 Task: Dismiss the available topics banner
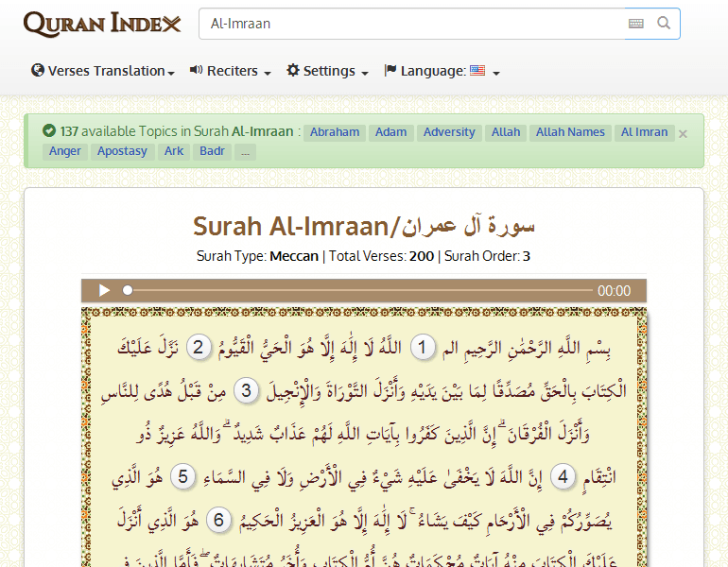pos(684,133)
